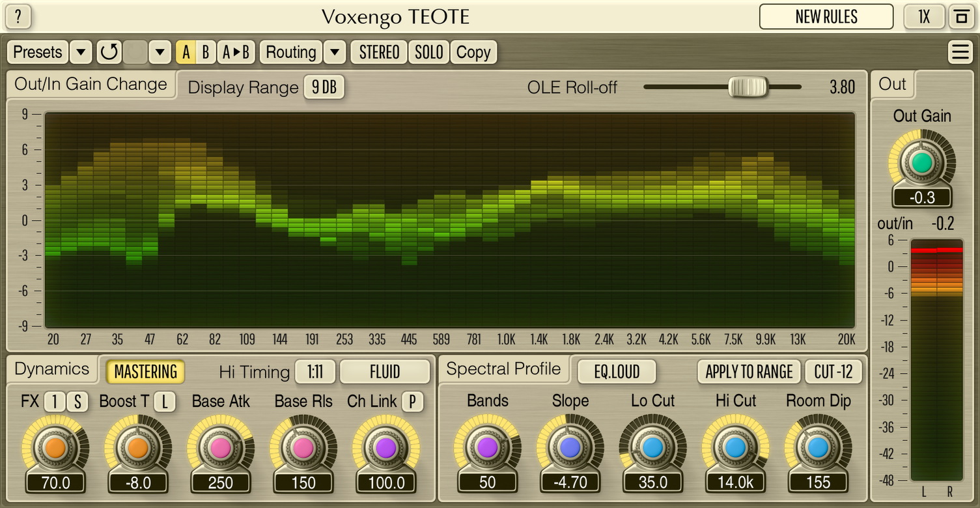Image resolution: width=980 pixels, height=508 pixels.
Task: Click the Ch Link value field 100.0
Action: pos(386,483)
